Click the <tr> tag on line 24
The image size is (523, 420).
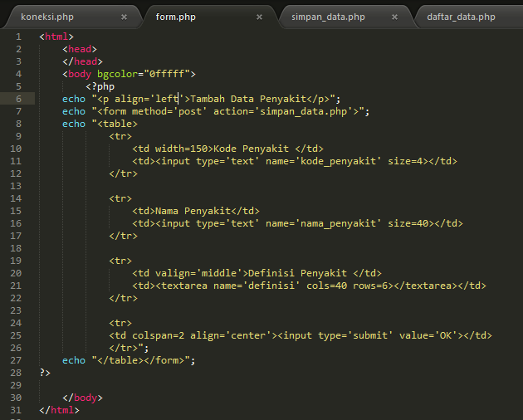(120, 323)
